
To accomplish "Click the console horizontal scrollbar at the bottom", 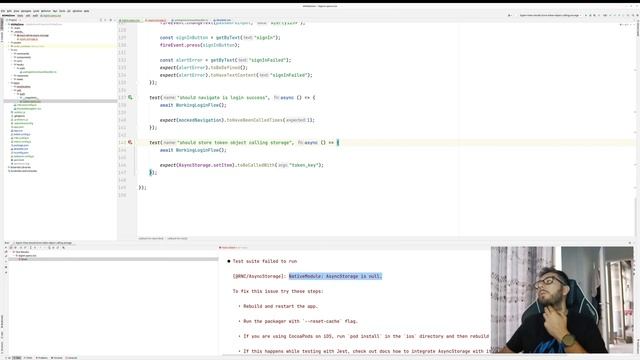I will click(355, 355).
